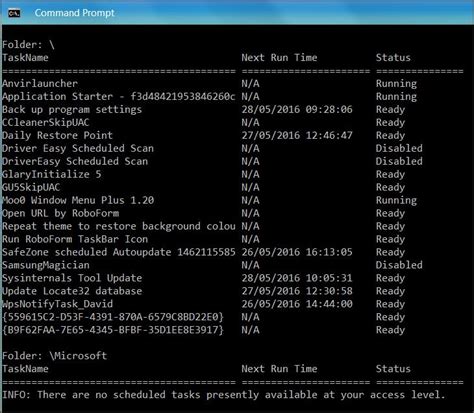The height and width of the screenshot is (413, 474).
Task: Click the {B9F62FAA-7E65-4345...} GUID task
Action: point(113,330)
